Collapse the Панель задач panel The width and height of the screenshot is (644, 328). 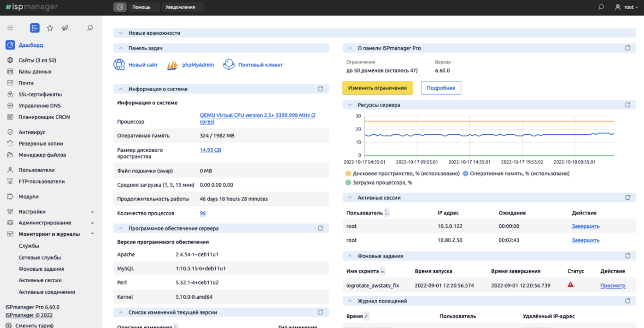point(121,48)
